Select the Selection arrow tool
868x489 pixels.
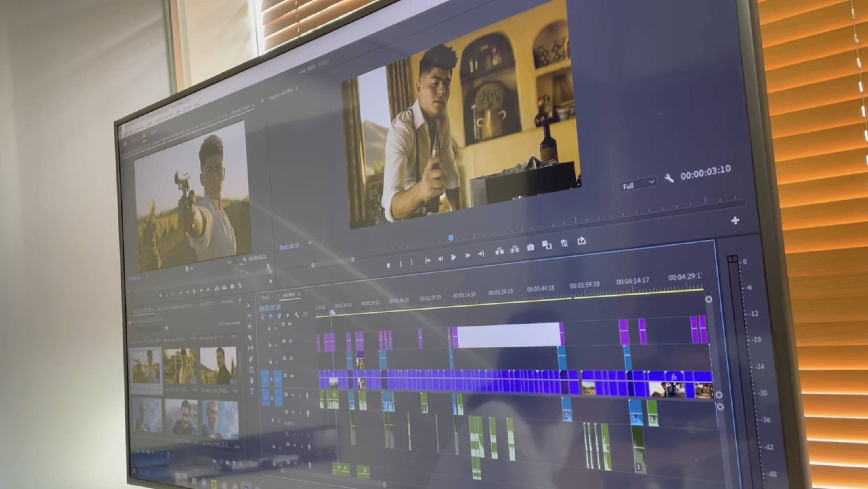pyautogui.click(x=249, y=305)
